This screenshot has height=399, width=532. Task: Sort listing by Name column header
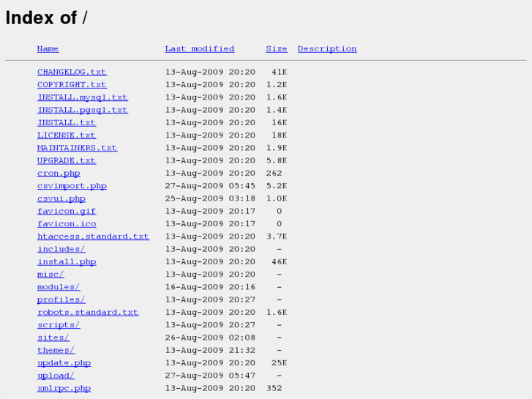point(48,49)
